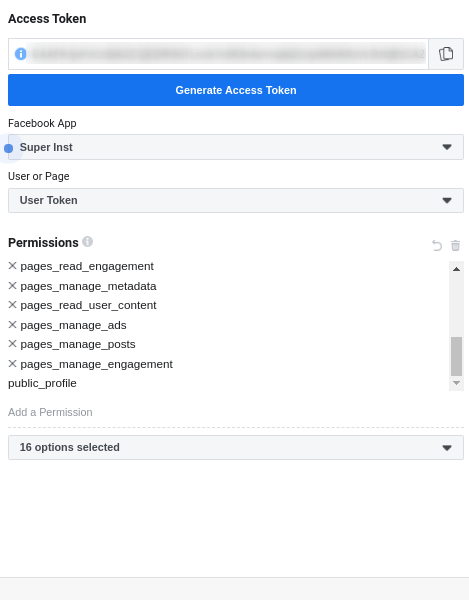Click the undo arrow icon in Permissions
469x600 pixels.
point(437,245)
